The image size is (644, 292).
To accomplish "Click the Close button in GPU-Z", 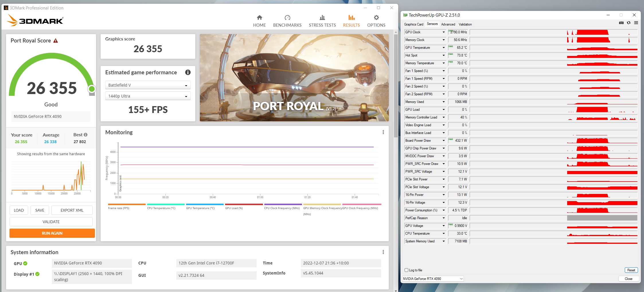I will point(629,279).
